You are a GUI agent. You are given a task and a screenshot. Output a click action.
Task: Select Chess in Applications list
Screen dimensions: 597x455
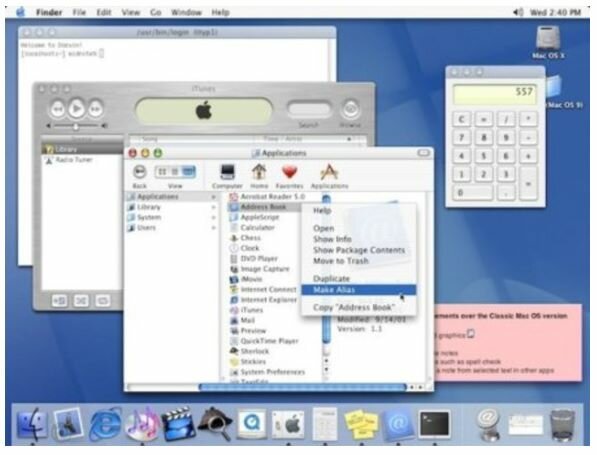(251, 238)
